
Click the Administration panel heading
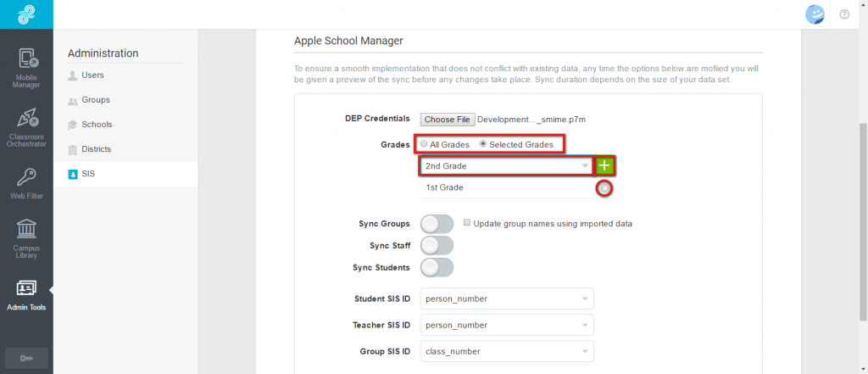tap(103, 53)
